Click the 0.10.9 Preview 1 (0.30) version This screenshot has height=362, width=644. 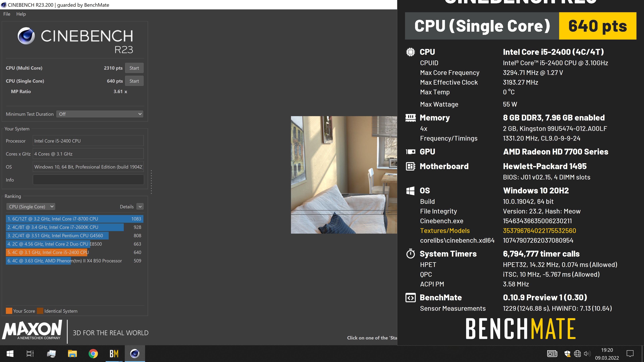pos(545,297)
